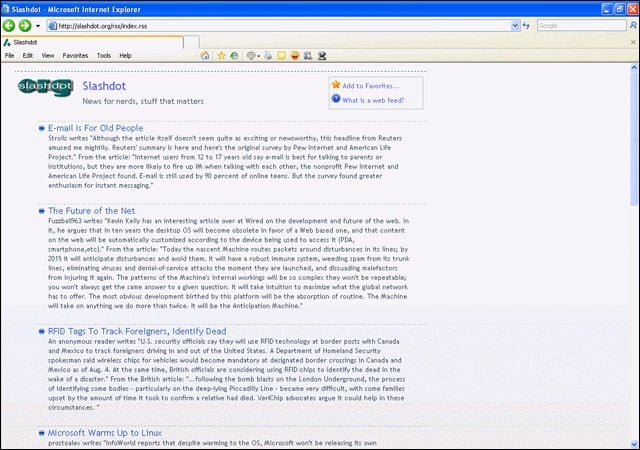Close the tab using the tab row X
This screenshot has height=450, width=640.
(x=633, y=42)
